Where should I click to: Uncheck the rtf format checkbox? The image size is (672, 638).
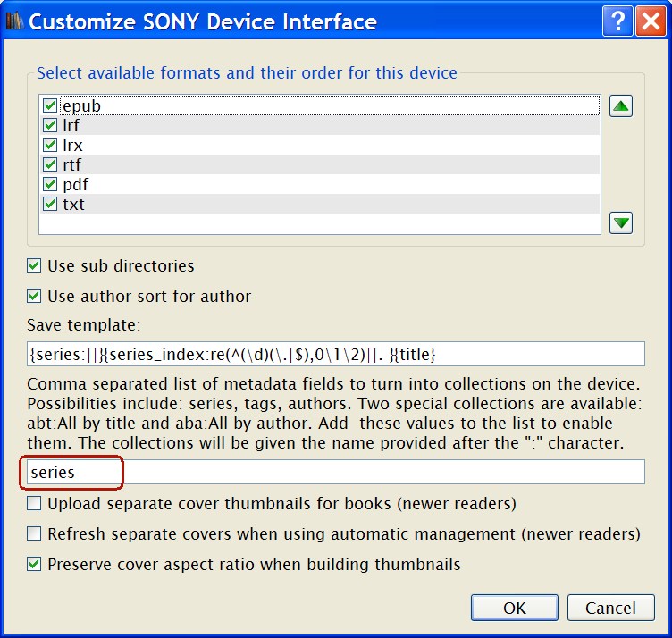(x=50, y=165)
